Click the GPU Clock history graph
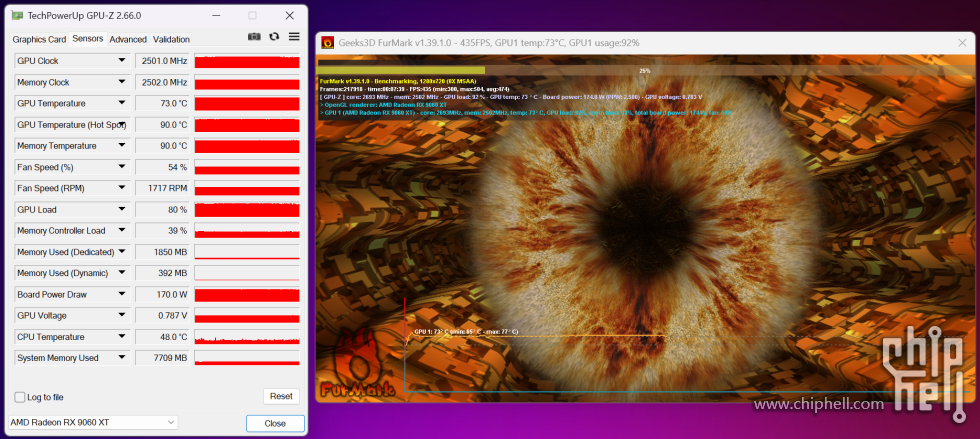 point(247,61)
